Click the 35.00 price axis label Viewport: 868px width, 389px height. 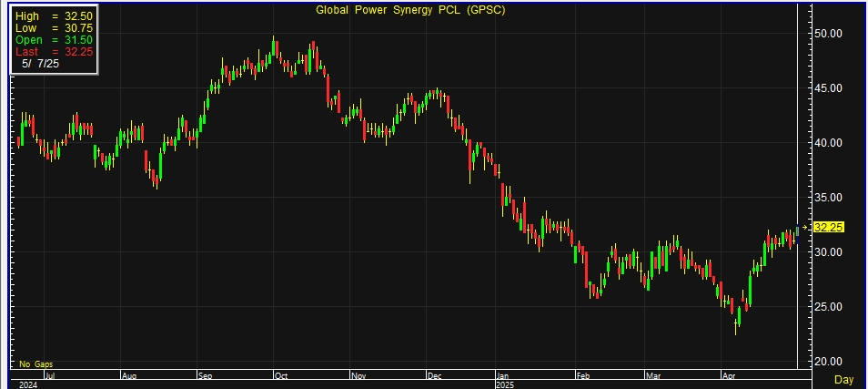point(828,198)
